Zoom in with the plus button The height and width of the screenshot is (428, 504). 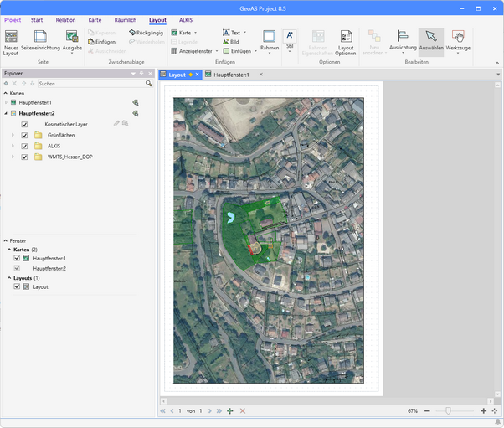[483, 411]
